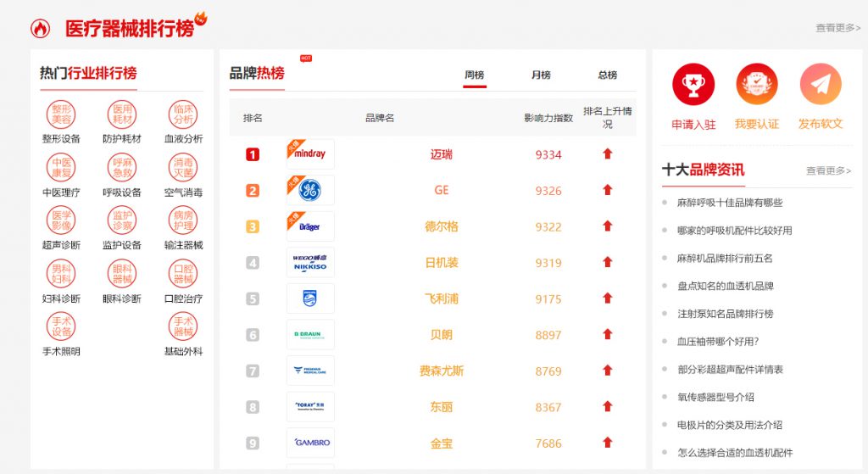Read article 怎么选择合适的血透机配件
Image resolution: width=868 pixels, height=474 pixels.
[735, 453]
